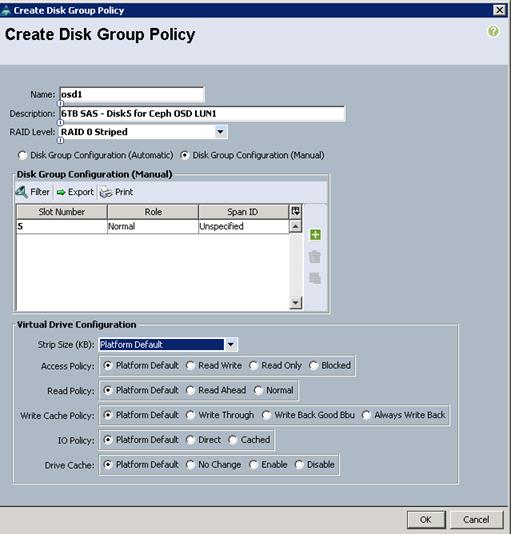Image resolution: width=511 pixels, height=534 pixels.
Task: Click the Description input field
Action: (202, 114)
